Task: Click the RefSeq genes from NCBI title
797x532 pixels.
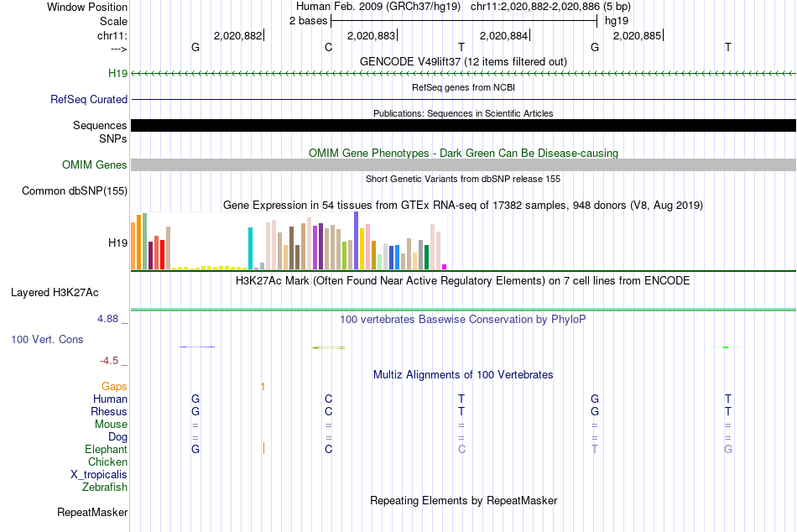Action: (463, 87)
